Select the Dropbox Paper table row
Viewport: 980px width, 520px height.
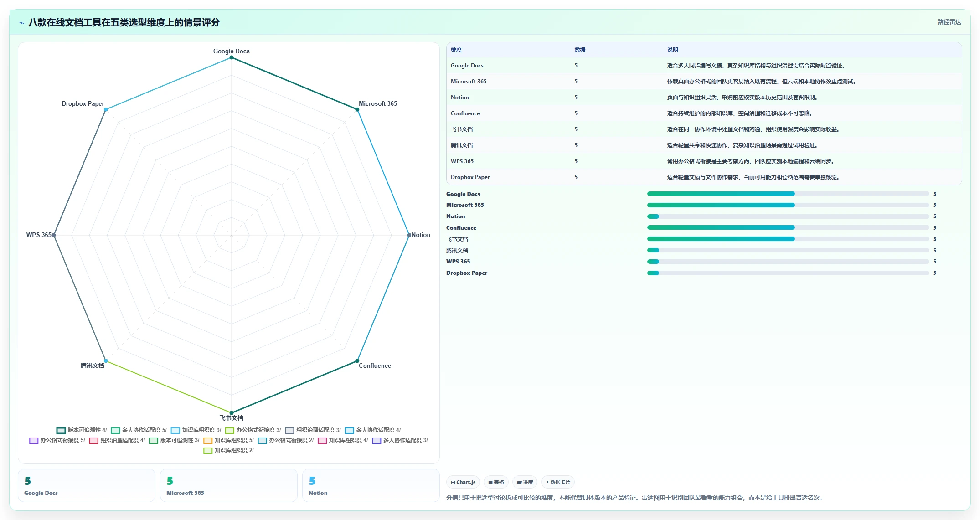pyautogui.click(x=704, y=177)
